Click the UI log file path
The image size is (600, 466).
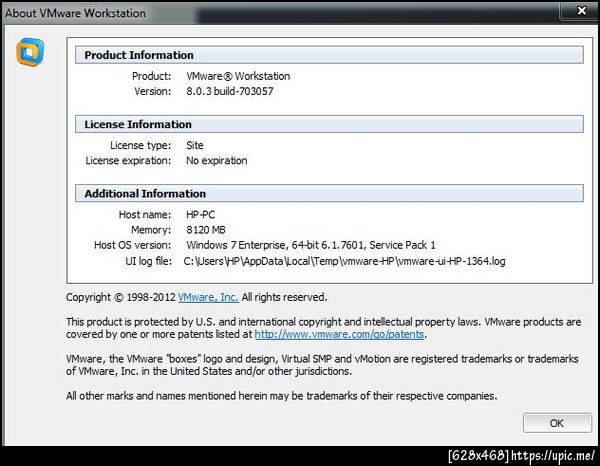tap(344, 261)
